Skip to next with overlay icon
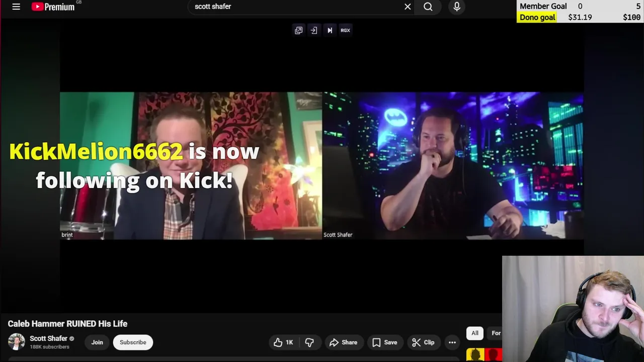 tap(330, 30)
